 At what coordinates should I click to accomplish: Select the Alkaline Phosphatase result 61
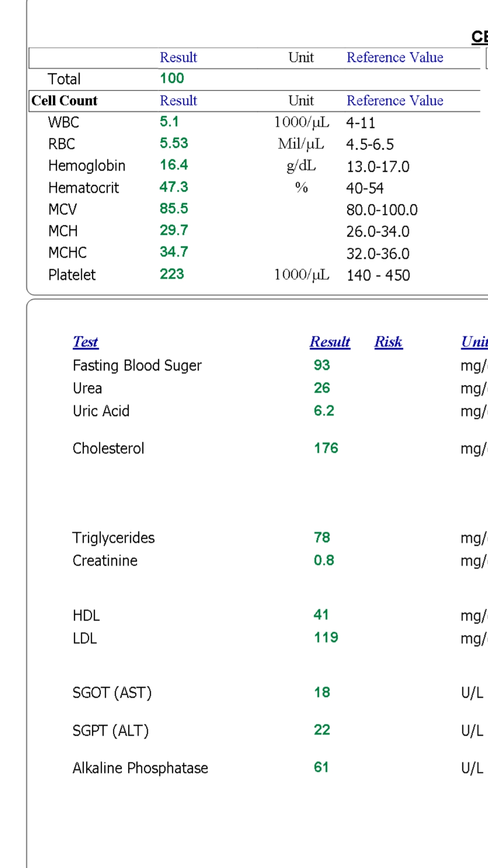pos(321,767)
